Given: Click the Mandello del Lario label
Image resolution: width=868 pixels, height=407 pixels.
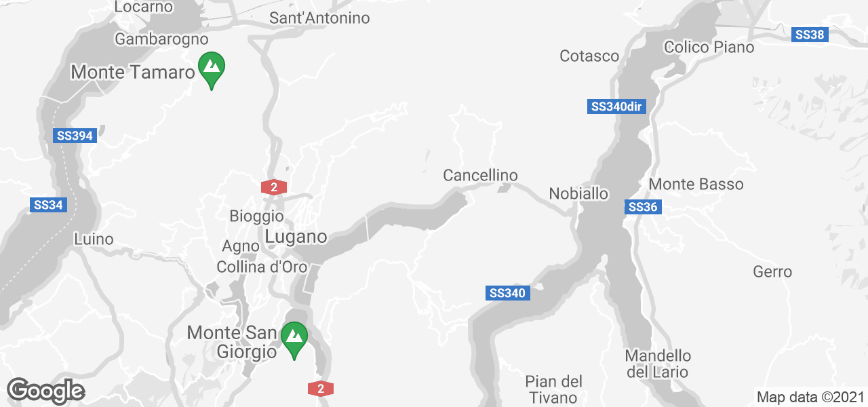Looking at the screenshot, I should click(x=657, y=364).
